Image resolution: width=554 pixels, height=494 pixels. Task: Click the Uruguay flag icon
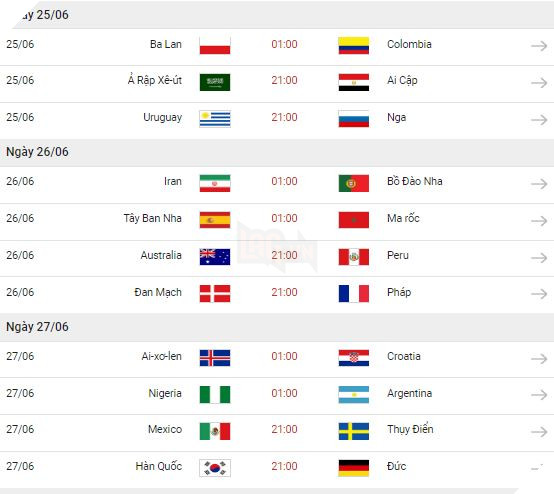pyautogui.click(x=215, y=119)
